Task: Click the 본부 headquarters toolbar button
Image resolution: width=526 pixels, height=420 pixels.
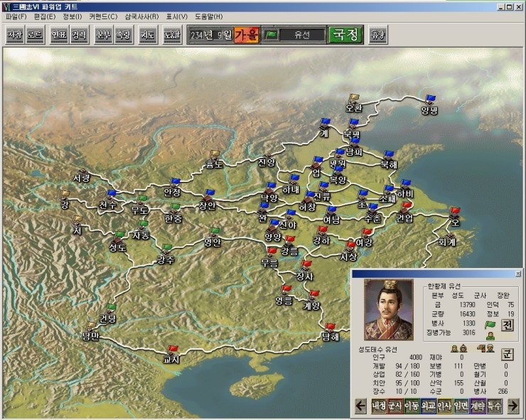Action: pos(103,35)
